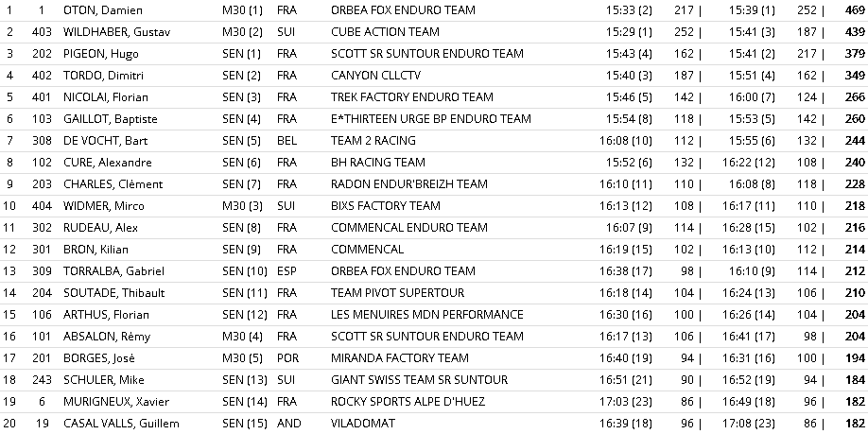
Task: Click rider name GAILLOT, Baptiste
Action: click(x=111, y=119)
